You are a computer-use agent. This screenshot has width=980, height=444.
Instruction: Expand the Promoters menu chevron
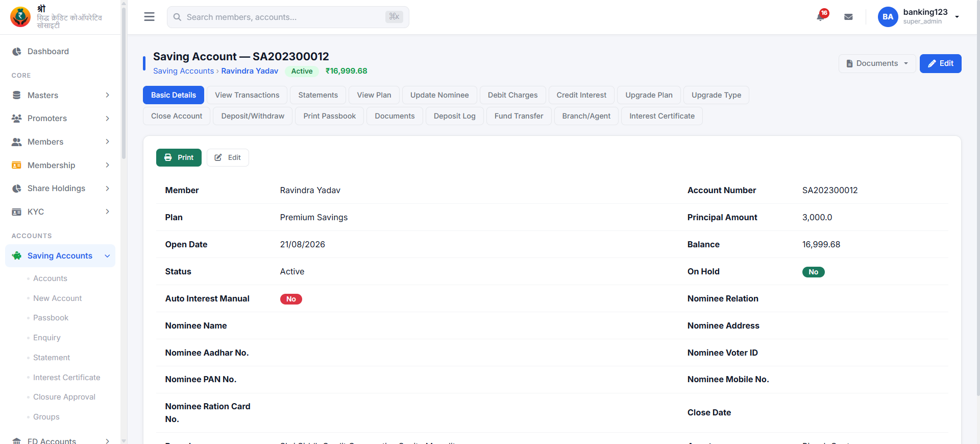click(x=107, y=119)
